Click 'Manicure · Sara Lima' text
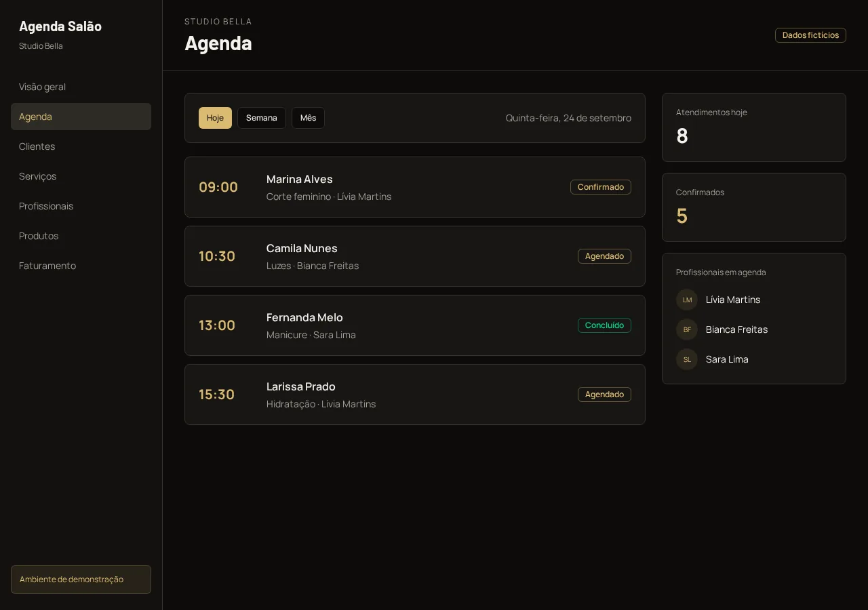Screen dimensions: 868x610 point(311,335)
